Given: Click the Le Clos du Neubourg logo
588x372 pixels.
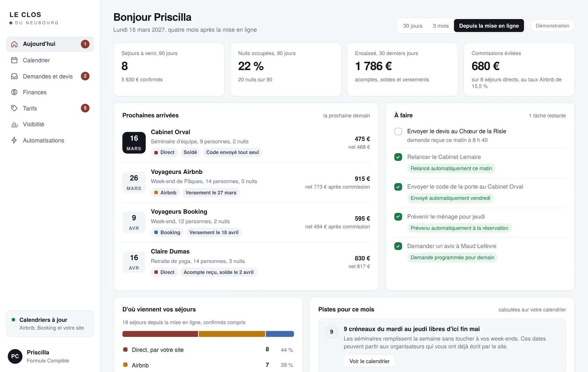Looking at the screenshot, I should pyautogui.click(x=34, y=18).
